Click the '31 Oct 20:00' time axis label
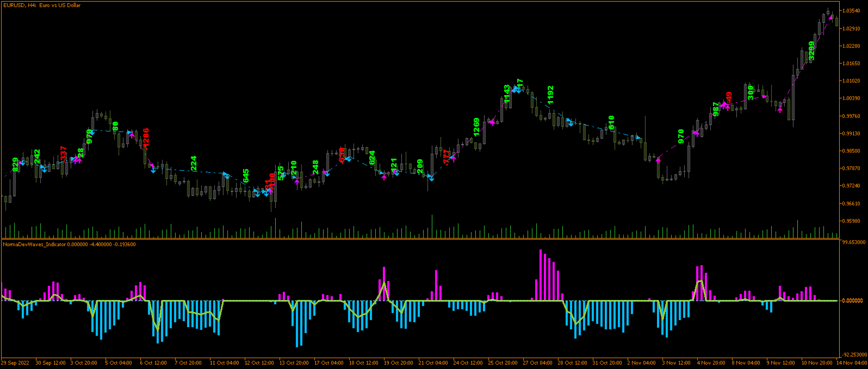 [x=607, y=362]
